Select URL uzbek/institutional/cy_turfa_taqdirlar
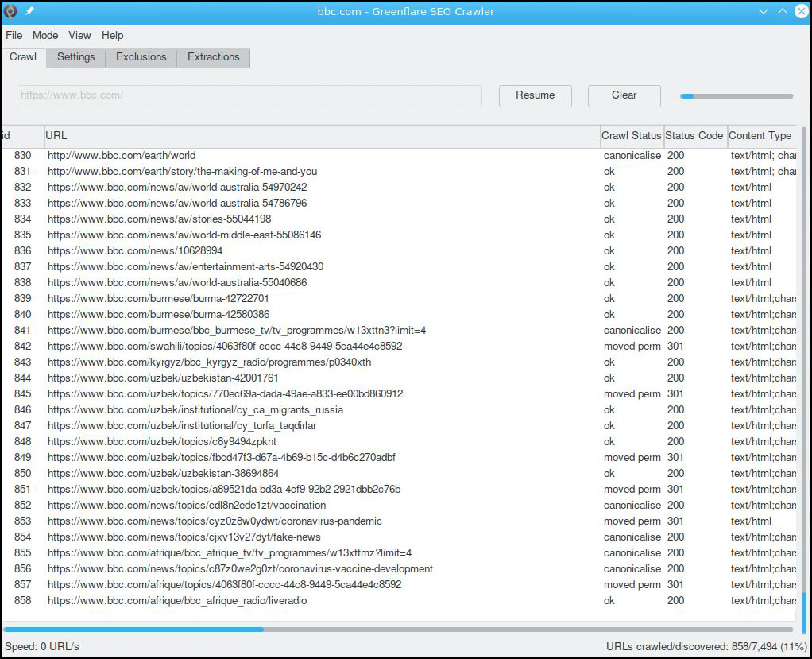 click(x=182, y=425)
